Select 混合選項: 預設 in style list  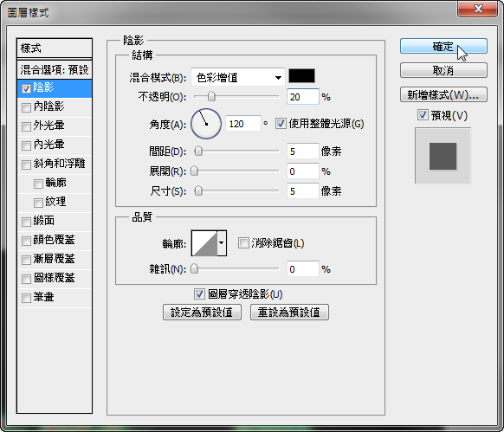point(55,69)
